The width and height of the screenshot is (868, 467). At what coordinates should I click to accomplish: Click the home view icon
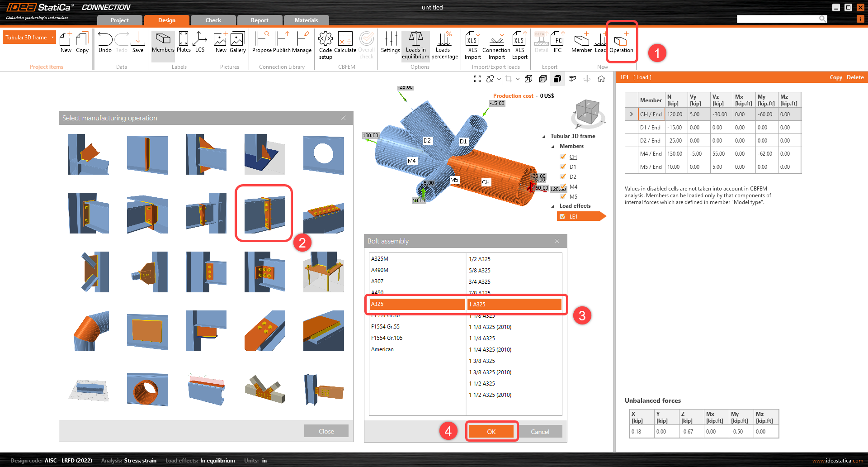click(601, 79)
